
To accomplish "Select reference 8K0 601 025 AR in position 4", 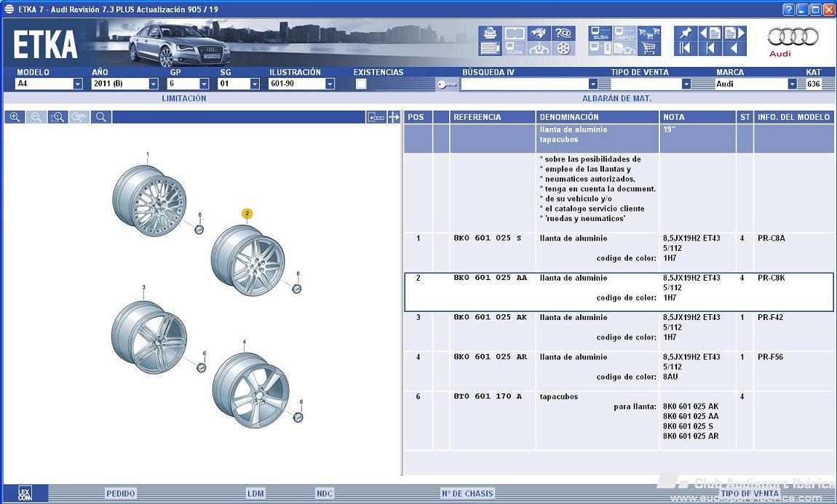I will pos(490,356).
